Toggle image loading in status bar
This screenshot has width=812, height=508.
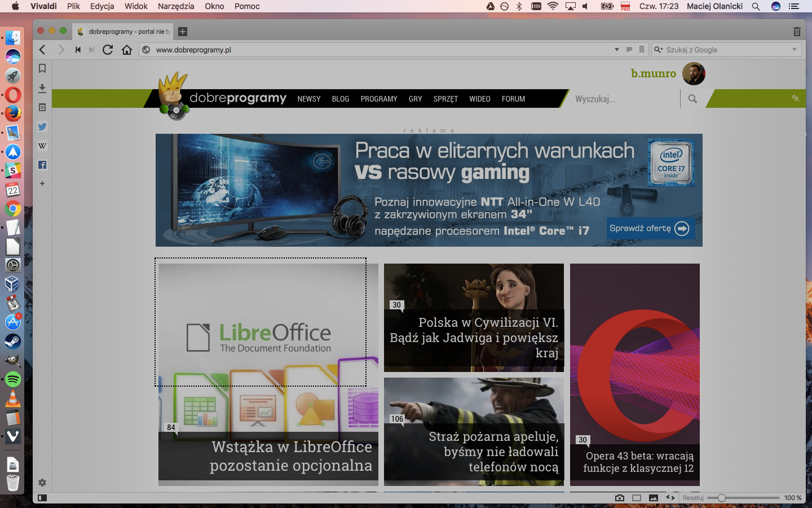[x=654, y=498]
